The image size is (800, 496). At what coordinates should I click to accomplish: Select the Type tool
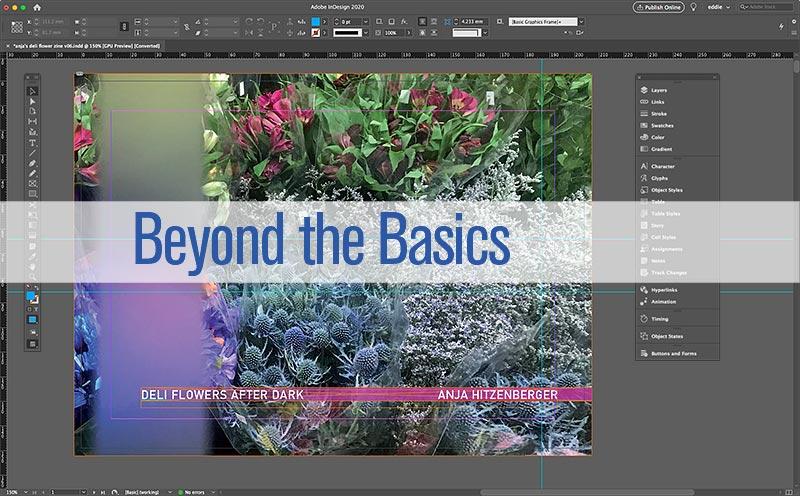32,143
